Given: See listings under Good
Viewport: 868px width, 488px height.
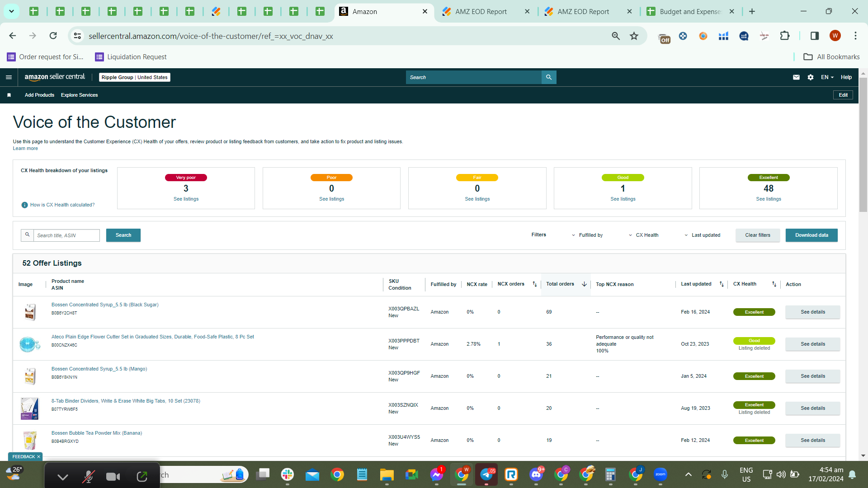Looking at the screenshot, I should pos(623,199).
